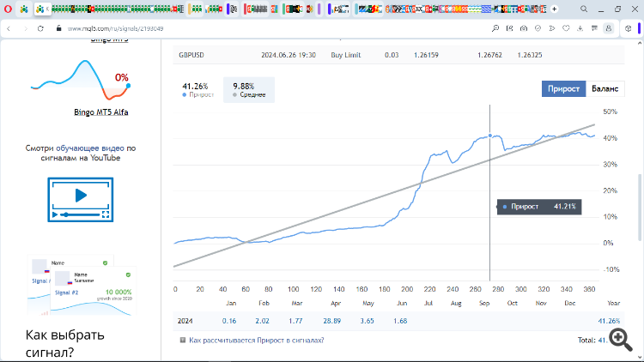Open the downloads panel
644x362 pixels.
pos(580,28)
